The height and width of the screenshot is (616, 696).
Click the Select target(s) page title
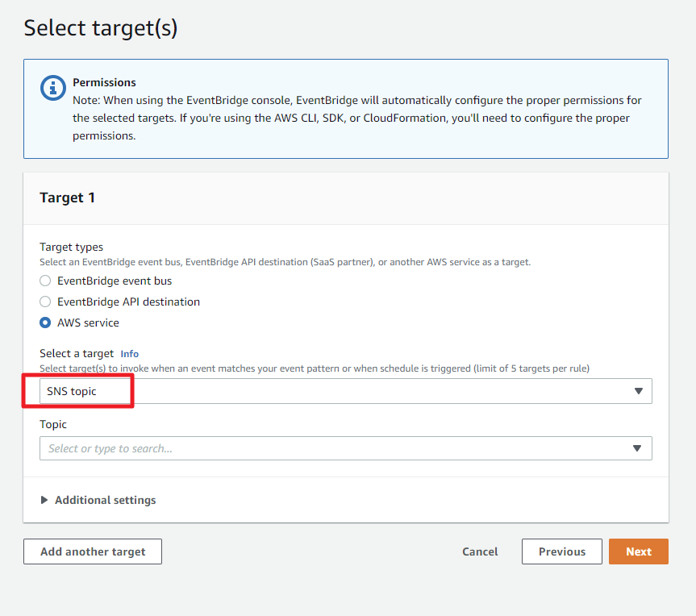[x=101, y=28]
